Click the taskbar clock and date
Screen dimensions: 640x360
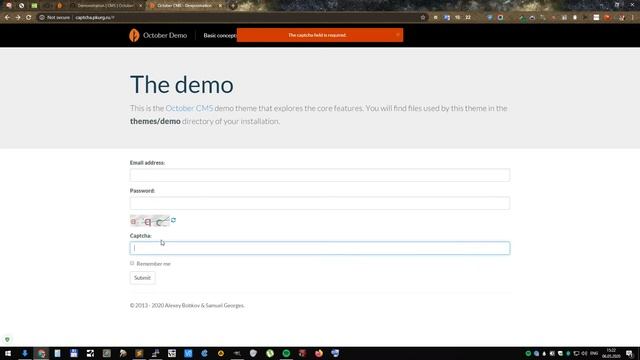(x=611, y=353)
